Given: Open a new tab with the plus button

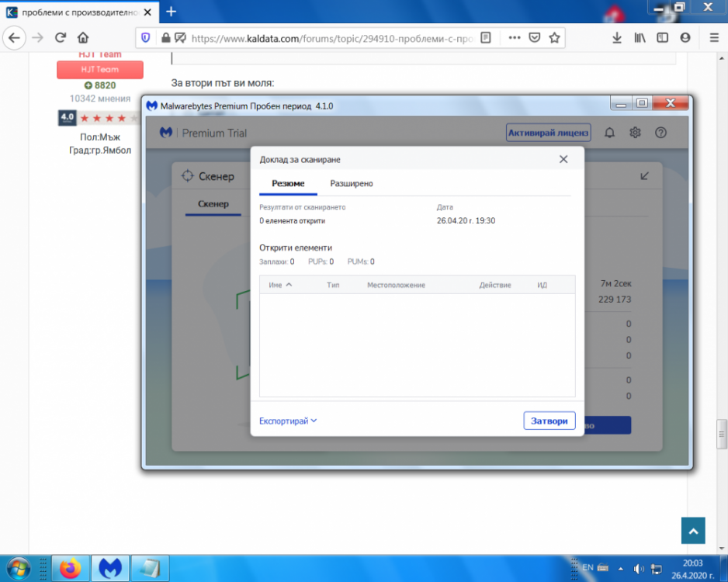Looking at the screenshot, I should point(172,12).
